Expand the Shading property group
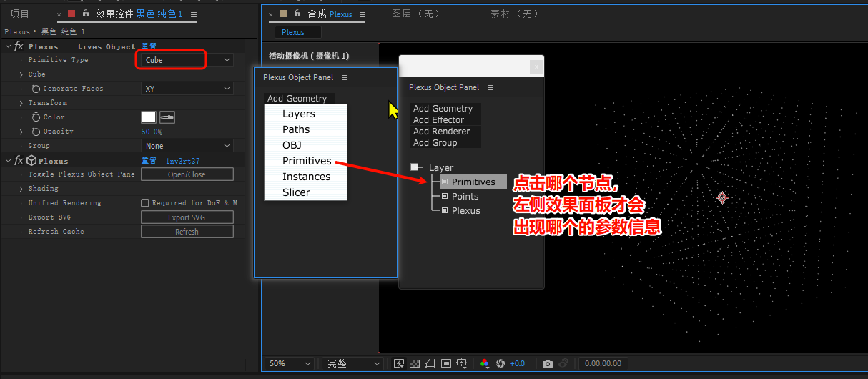Image resolution: width=868 pixels, height=379 pixels. click(21, 189)
